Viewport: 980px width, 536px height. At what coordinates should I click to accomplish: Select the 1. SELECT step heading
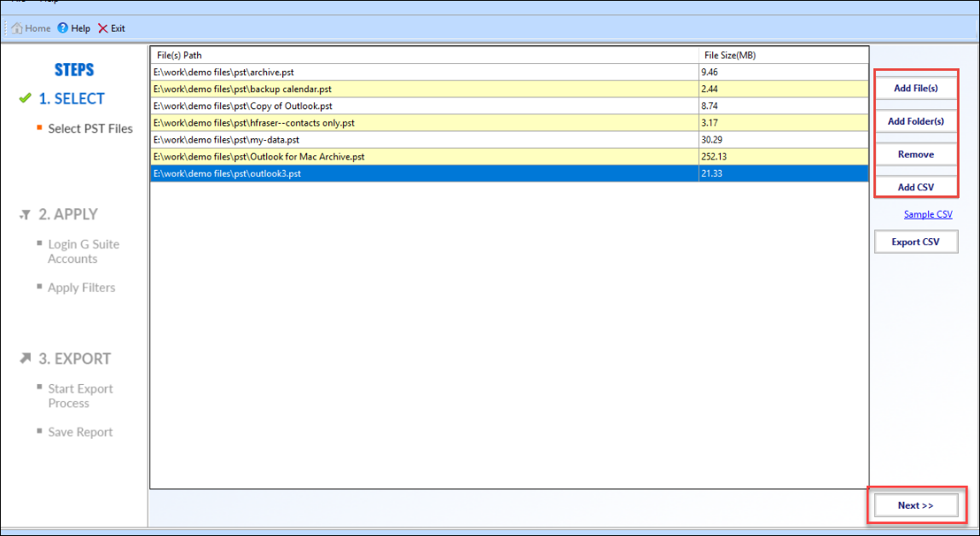click(72, 98)
